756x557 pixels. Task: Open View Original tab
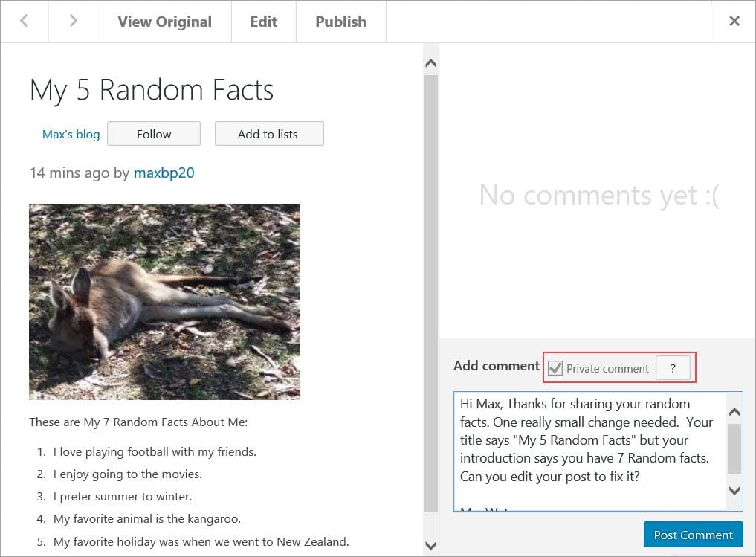pyautogui.click(x=164, y=22)
